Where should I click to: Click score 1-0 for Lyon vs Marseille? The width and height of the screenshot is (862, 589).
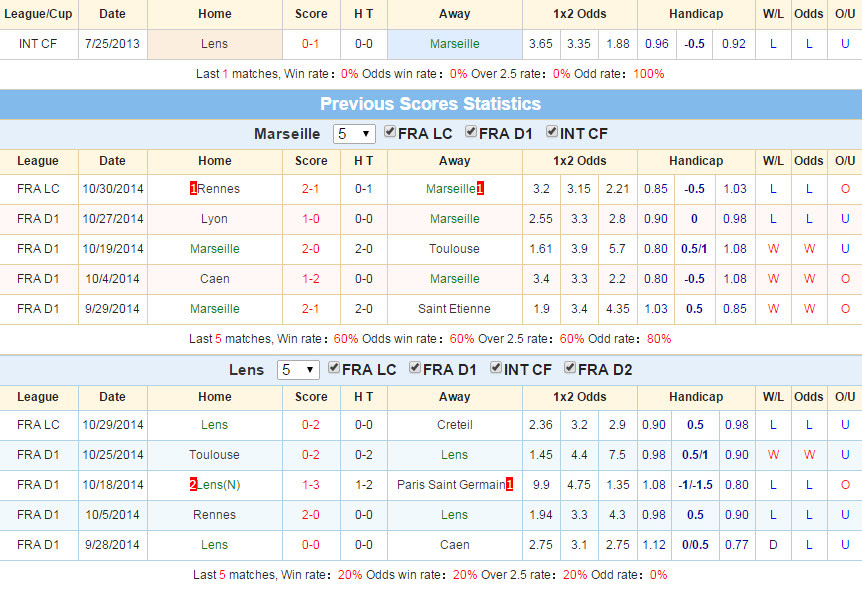(x=311, y=219)
